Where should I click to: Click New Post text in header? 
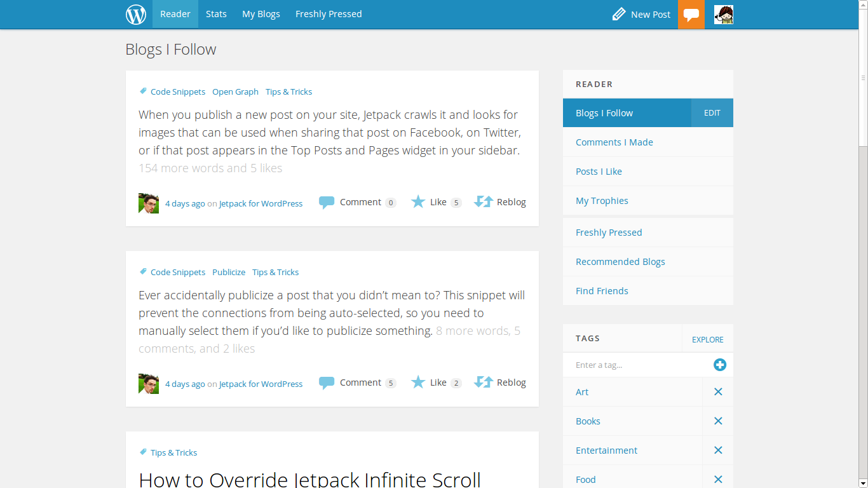pyautogui.click(x=651, y=15)
